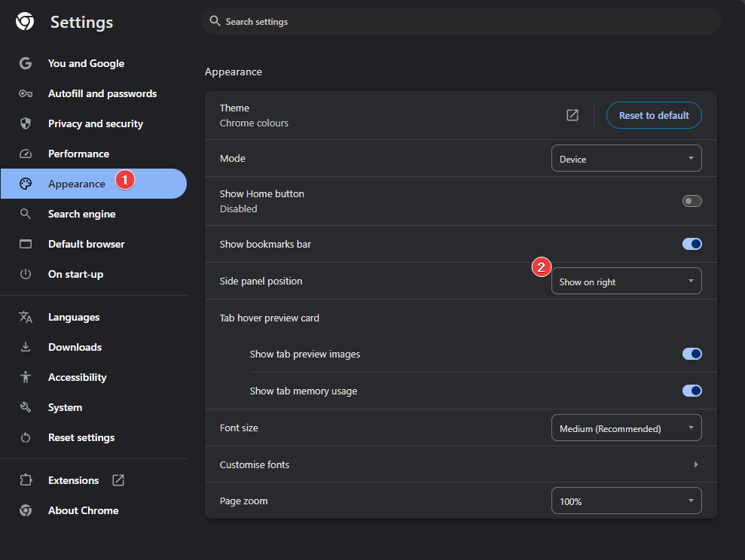Click the Appearance section heading
745x560 pixels.
[x=234, y=72]
